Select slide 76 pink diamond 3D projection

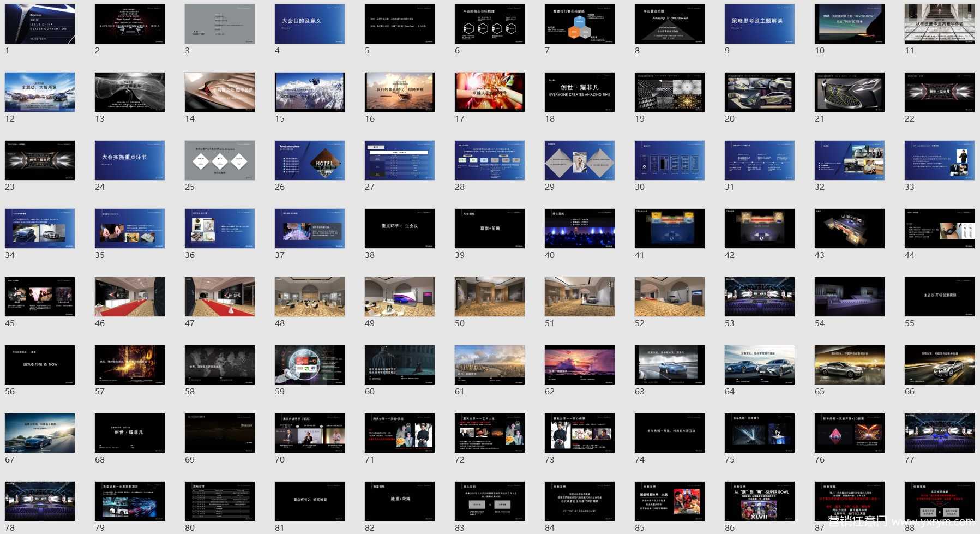850,433
